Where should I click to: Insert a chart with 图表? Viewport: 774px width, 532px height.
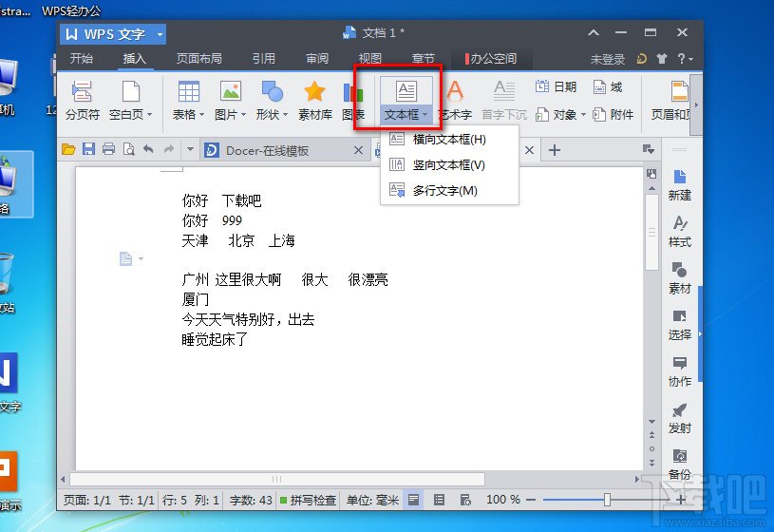[x=353, y=102]
